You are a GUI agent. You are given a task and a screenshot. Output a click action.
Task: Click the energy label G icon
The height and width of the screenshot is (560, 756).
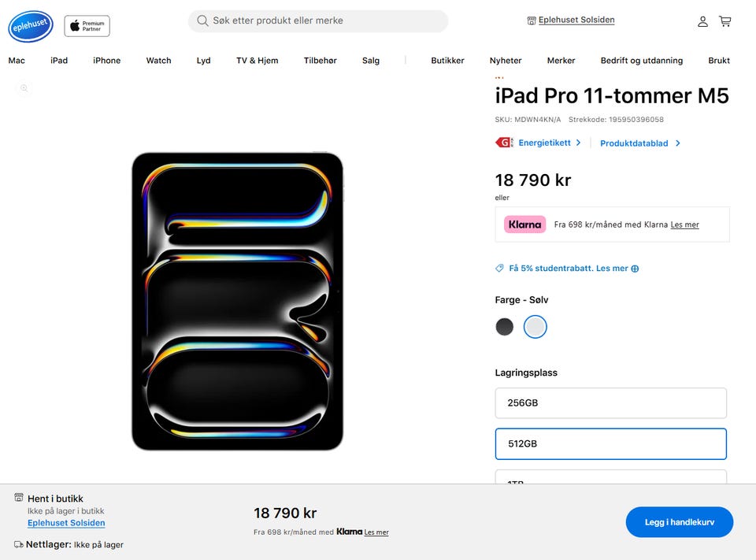[x=504, y=143]
